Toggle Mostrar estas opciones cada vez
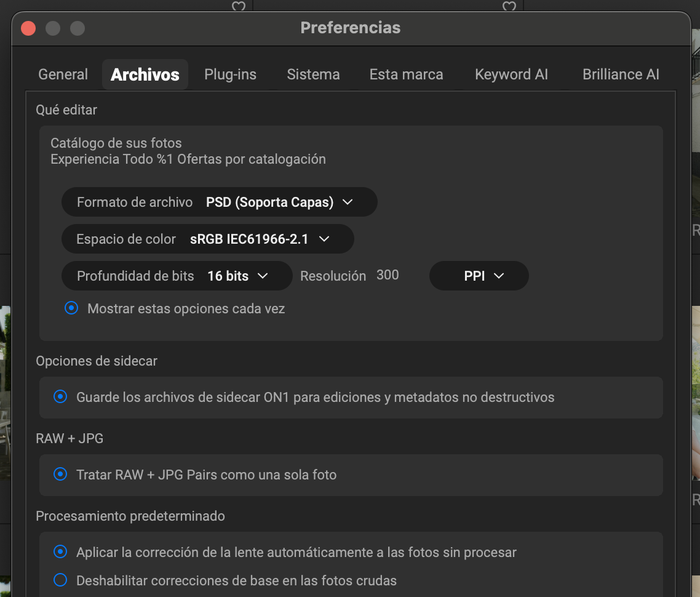The height and width of the screenshot is (597, 700). point(72,308)
